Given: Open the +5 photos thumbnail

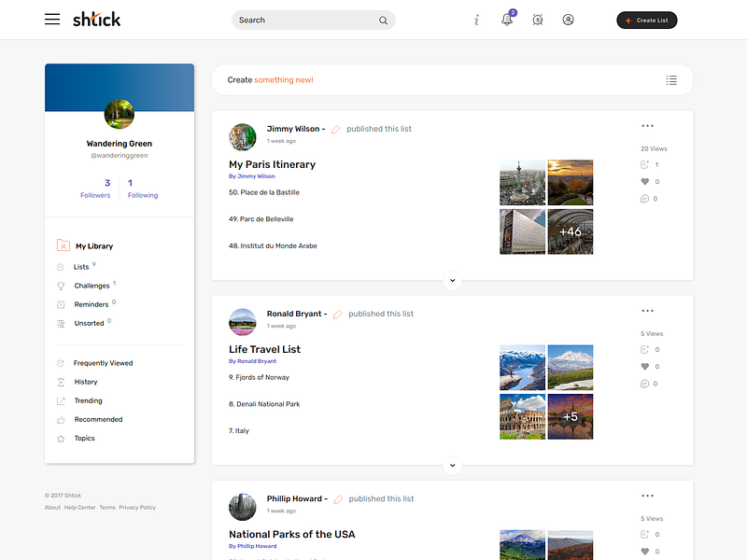Looking at the screenshot, I should [571, 416].
